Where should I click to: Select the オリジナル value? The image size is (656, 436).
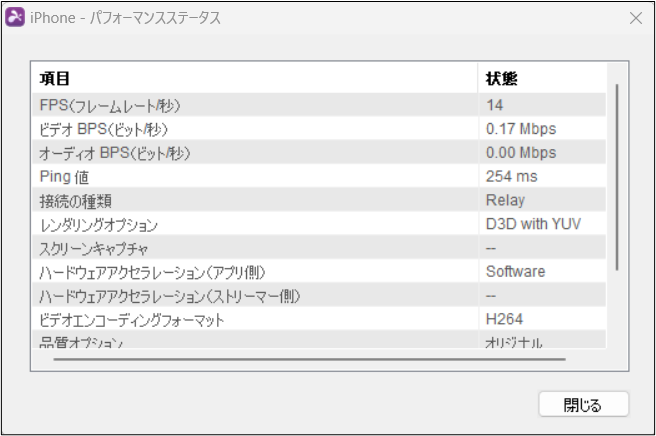(514, 342)
